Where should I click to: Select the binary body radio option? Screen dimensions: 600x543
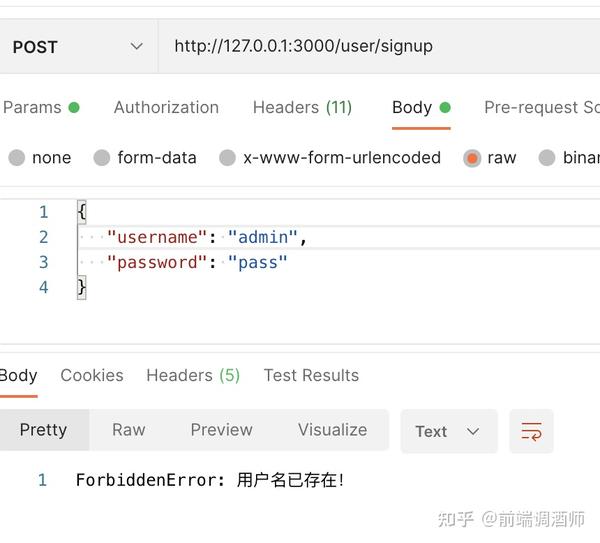point(546,158)
